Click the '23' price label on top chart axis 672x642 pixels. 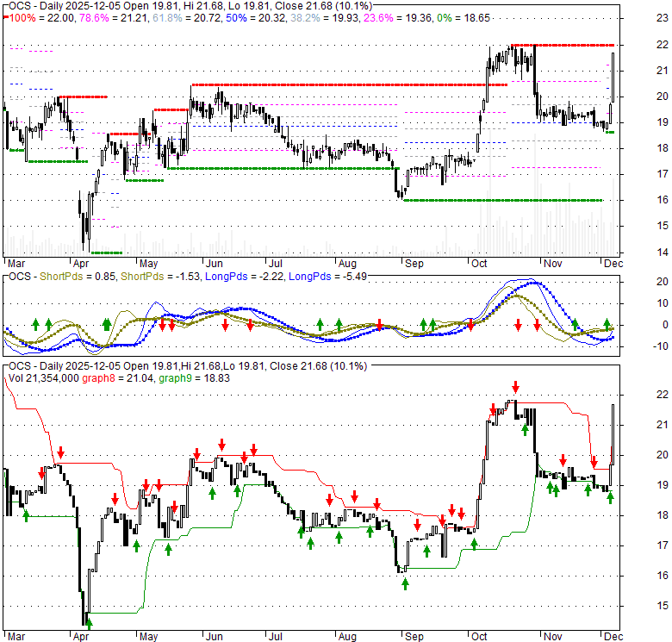click(663, 18)
